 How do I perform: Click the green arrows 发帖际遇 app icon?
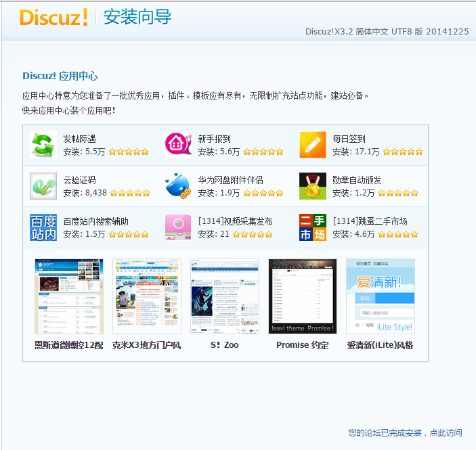point(43,145)
